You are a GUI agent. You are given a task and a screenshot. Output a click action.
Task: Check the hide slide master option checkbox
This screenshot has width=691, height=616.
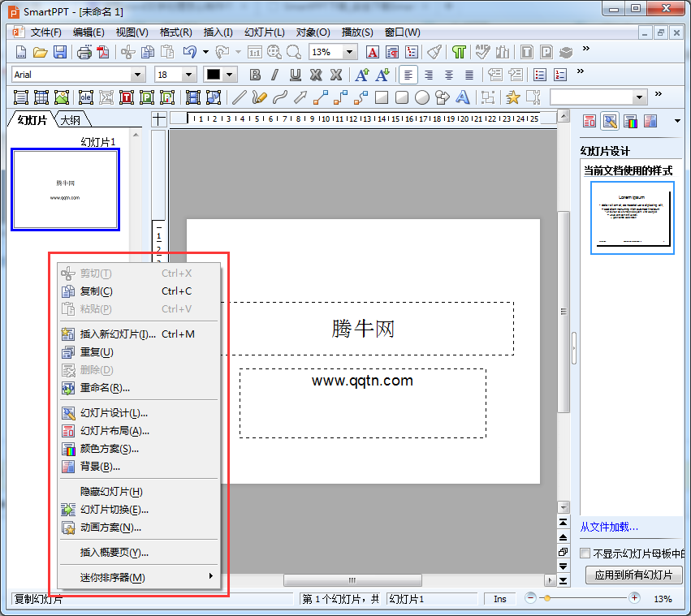pos(585,554)
